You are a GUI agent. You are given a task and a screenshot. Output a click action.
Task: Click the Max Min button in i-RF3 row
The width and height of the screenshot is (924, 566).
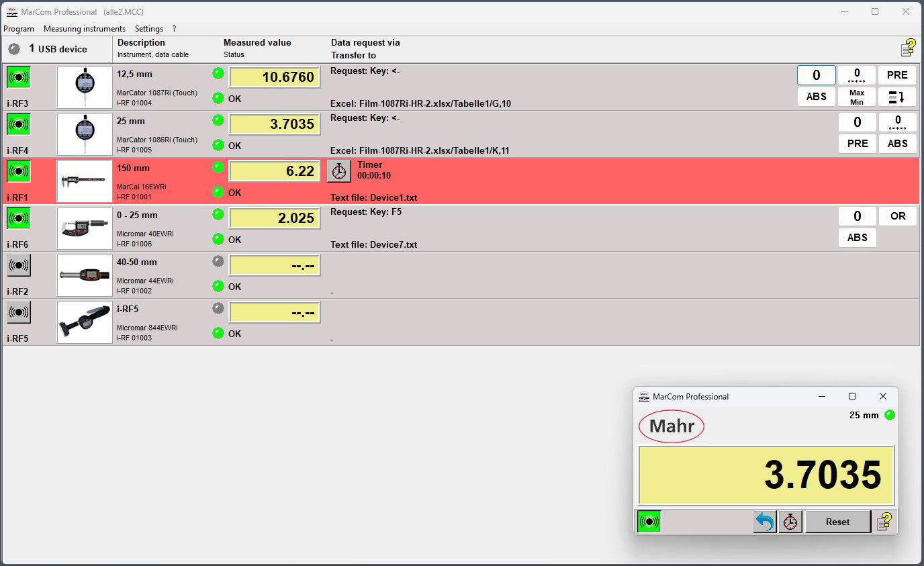tap(857, 97)
